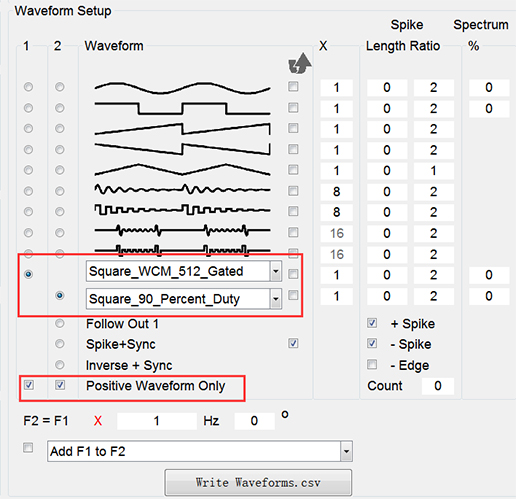This screenshot has width=516, height=499.
Task: Open the Square_WCM_512_Gated waveform dropdown
Action: coord(276,271)
